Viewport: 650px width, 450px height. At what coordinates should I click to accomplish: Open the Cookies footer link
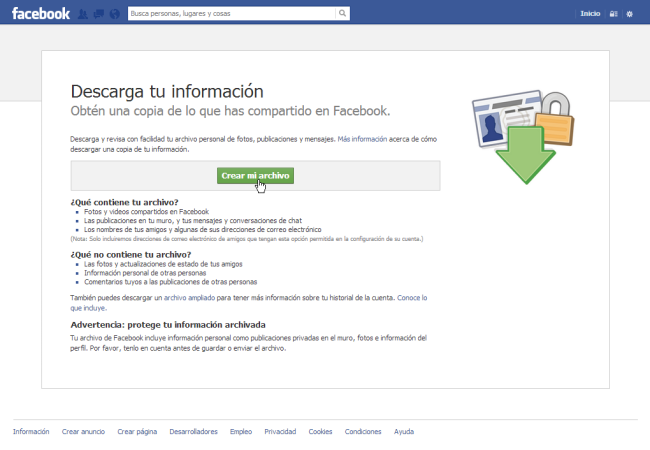pyautogui.click(x=320, y=431)
